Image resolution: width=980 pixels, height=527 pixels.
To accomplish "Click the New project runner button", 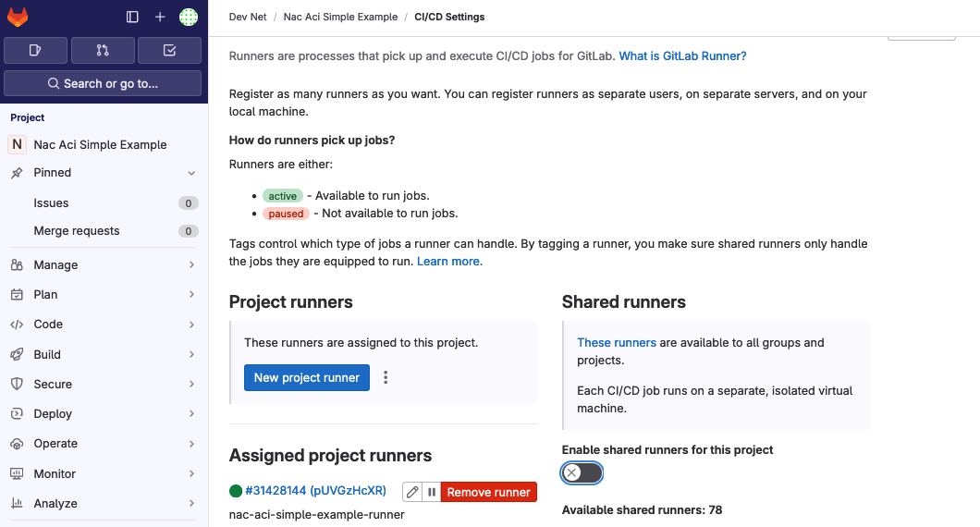I will [x=307, y=377].
